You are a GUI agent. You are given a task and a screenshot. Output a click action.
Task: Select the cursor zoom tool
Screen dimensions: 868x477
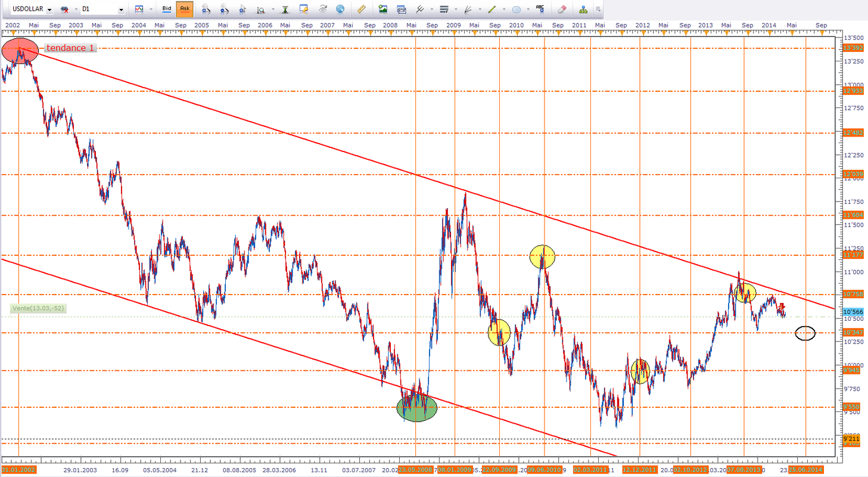point(242,10)
